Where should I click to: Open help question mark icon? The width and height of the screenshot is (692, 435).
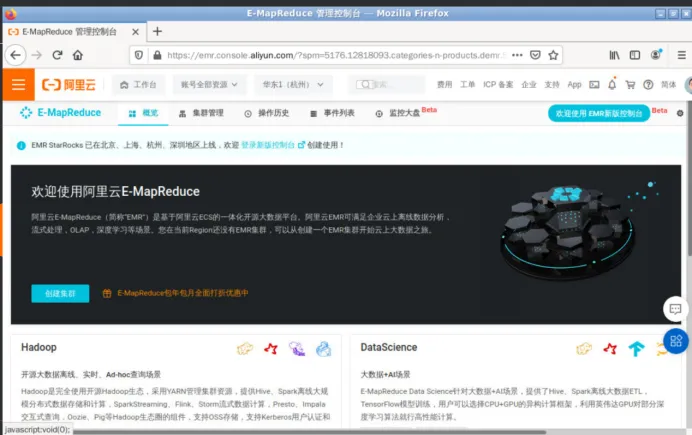tap(648, 84)
